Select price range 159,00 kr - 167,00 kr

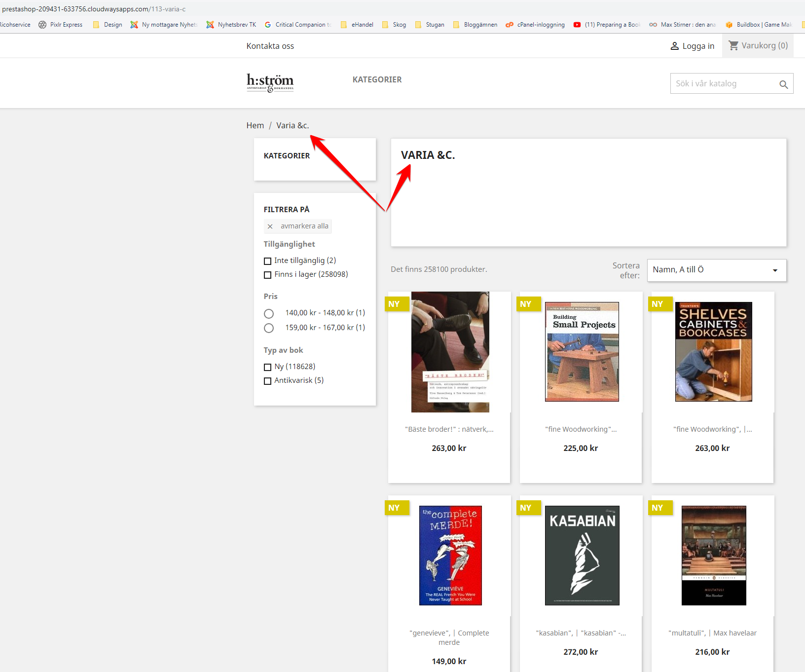coord(269,328)
